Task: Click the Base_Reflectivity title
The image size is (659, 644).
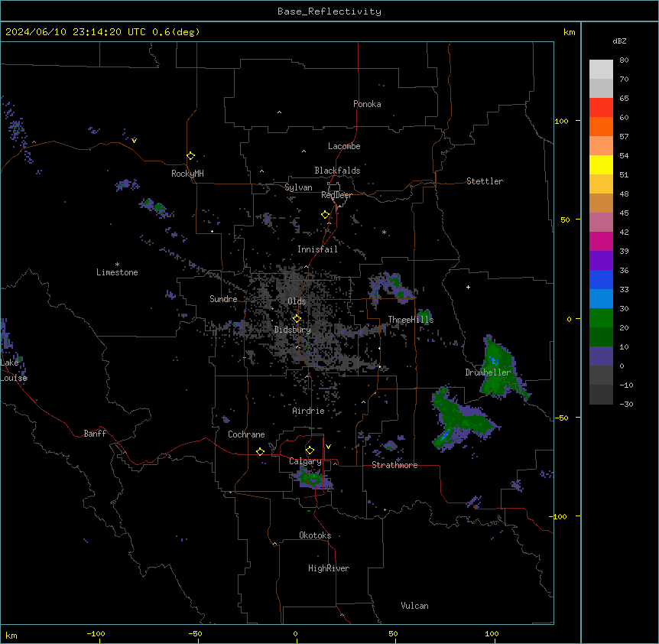Action: point(329,11)
